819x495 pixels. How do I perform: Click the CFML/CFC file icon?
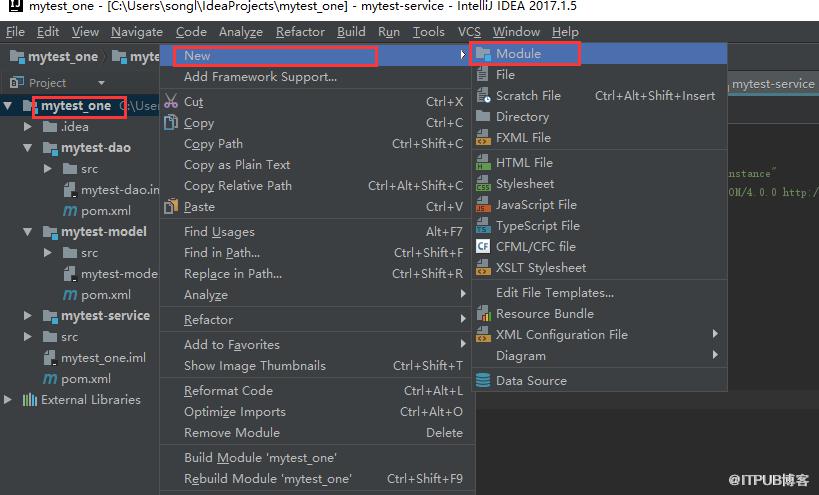[483, 246]
